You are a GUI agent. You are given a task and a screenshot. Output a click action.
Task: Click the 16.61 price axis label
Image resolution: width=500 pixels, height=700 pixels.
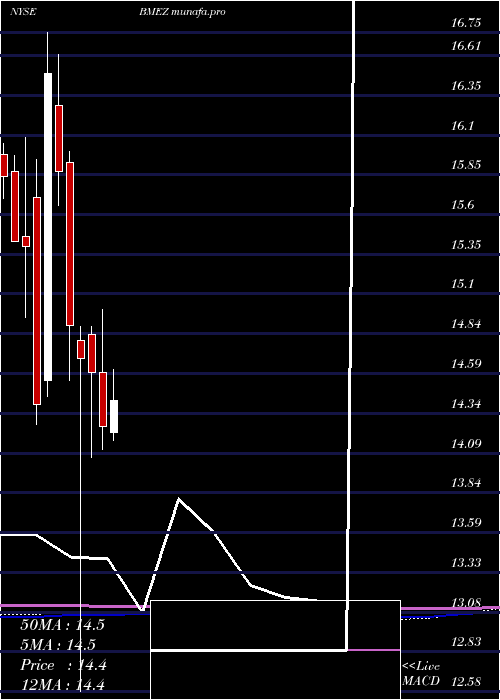pyautogui.click(x=466, y=46)
